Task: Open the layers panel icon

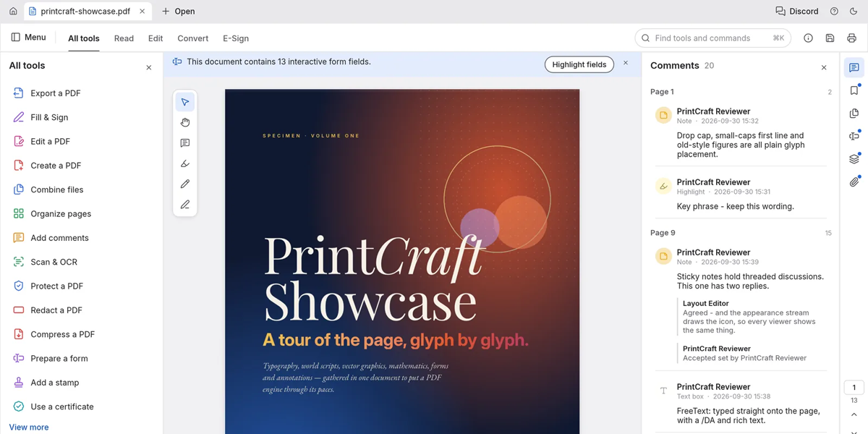Action: 854,159
